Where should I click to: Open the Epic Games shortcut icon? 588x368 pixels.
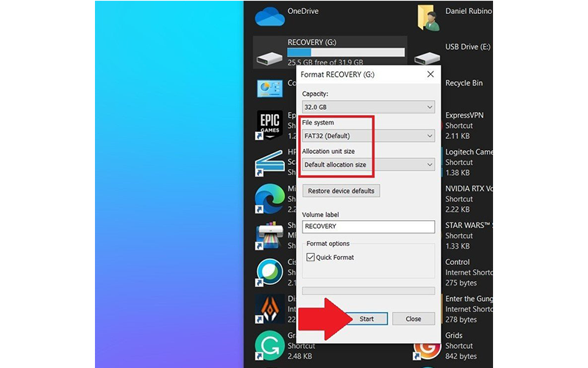coord(270,125)
